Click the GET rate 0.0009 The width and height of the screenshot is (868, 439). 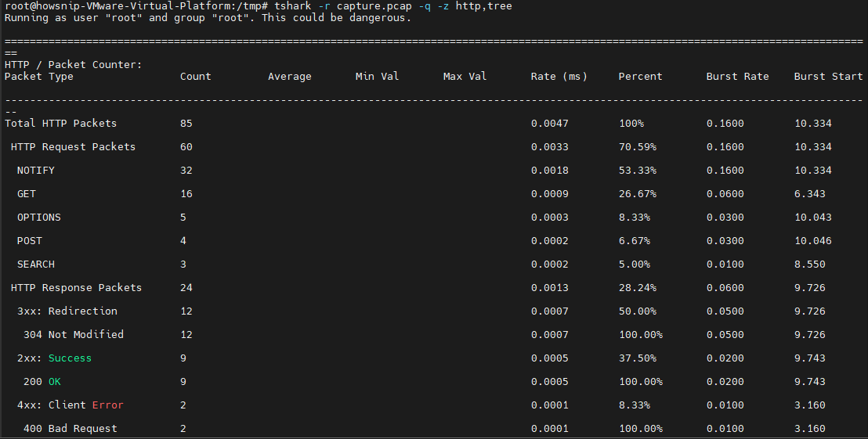[550, 193]
